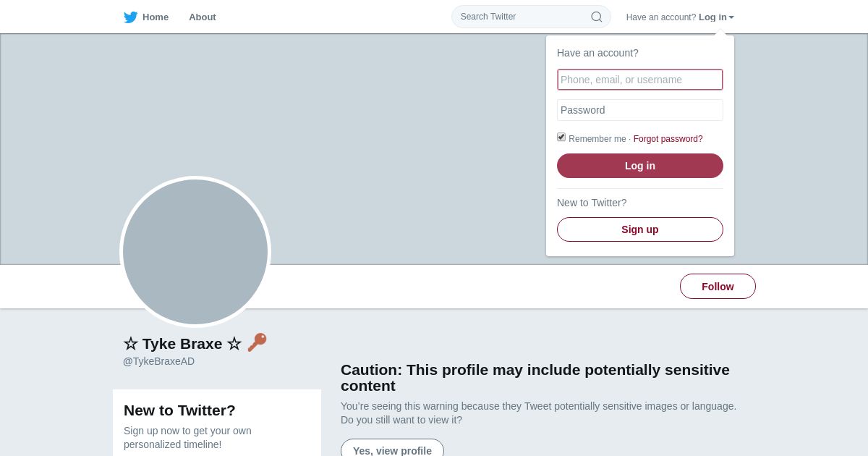Click the search magnifier icon

tap(597, 17)
